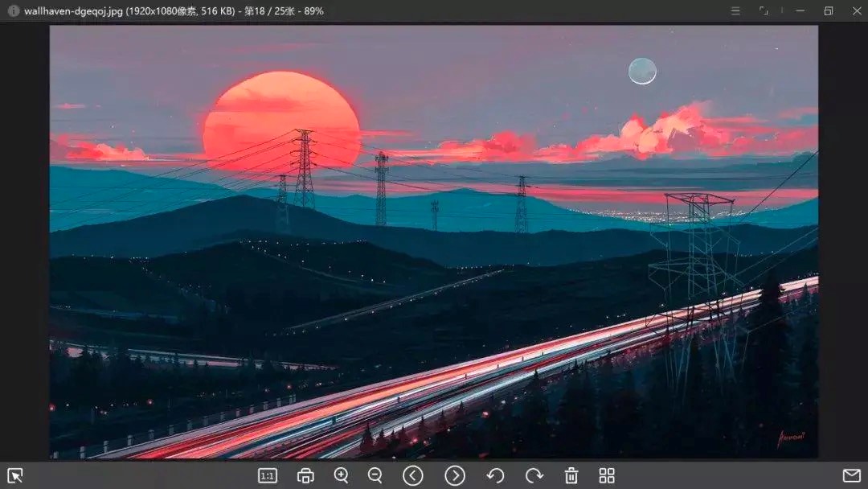Click the moon in the displayed image
This screenshot has height=489, width=868.
tap(642, 72)
